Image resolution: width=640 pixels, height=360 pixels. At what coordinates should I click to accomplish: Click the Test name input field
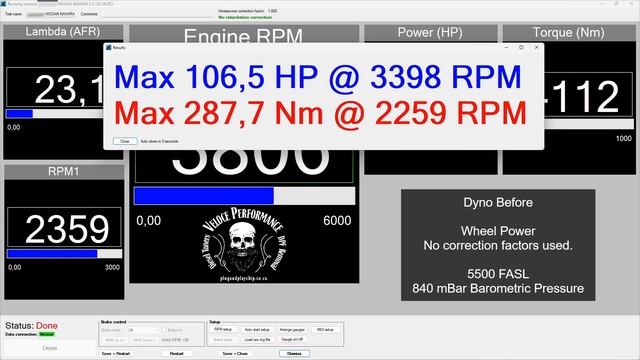click(x=51, y=14)
